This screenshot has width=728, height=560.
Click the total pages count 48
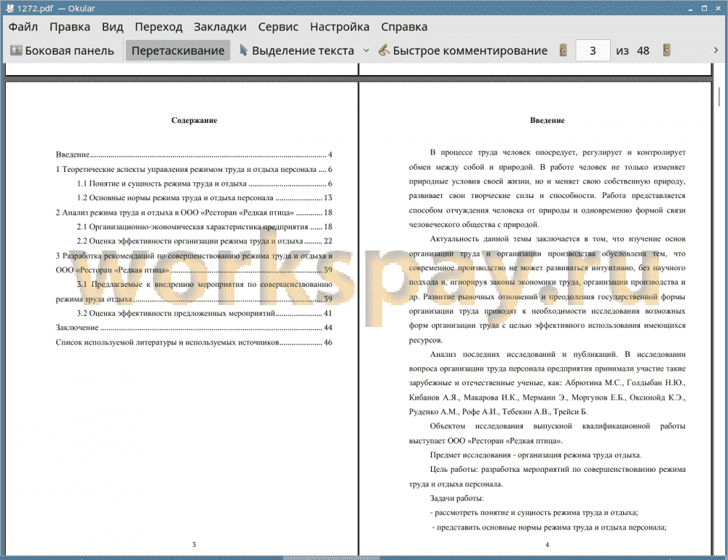(x=643, y=51)
